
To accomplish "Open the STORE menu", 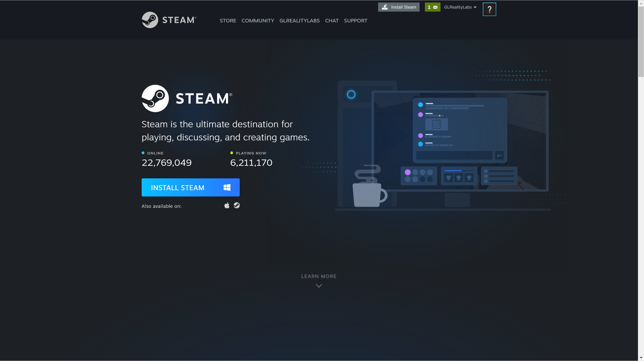I will (x=228, y=21).
